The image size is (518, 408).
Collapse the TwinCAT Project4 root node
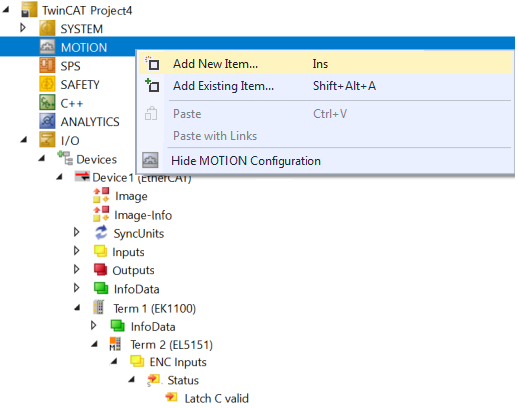[6, 10]
